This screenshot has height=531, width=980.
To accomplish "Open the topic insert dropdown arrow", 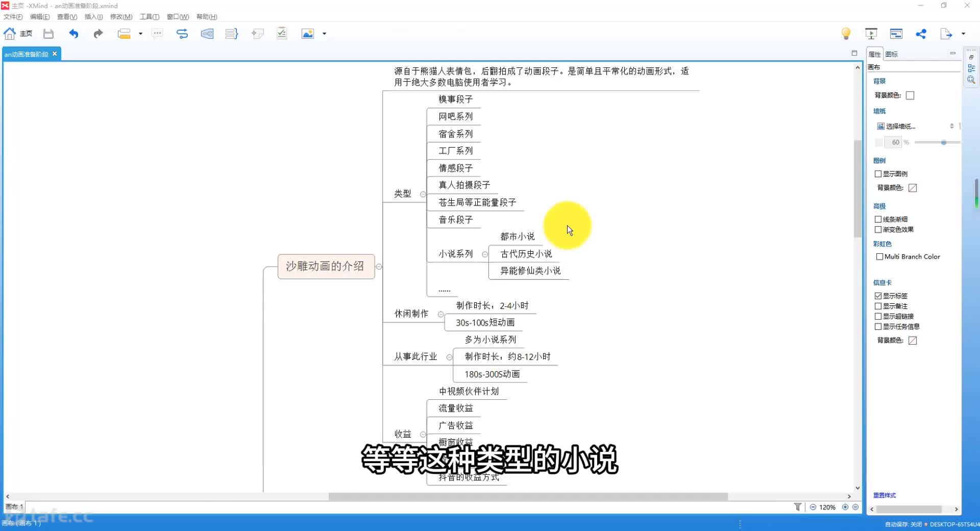I will pyautogui.click(x=140, y=34).
